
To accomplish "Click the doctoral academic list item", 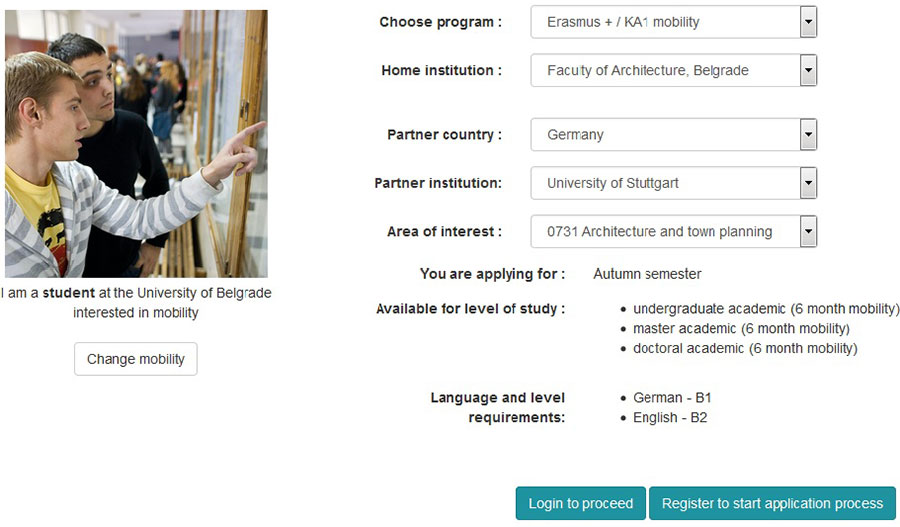I will click(x=745, y=349).
